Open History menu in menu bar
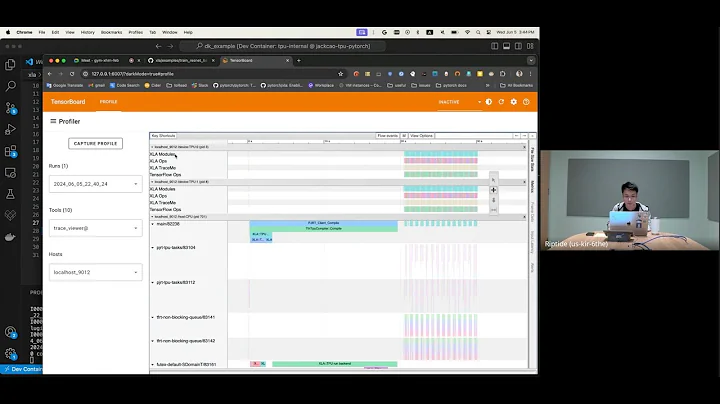 [87, 33]
